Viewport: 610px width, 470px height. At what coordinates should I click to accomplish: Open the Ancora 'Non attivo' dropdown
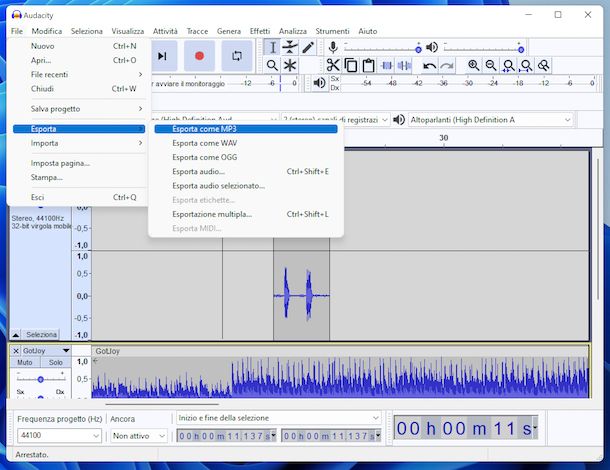(138, 436)
